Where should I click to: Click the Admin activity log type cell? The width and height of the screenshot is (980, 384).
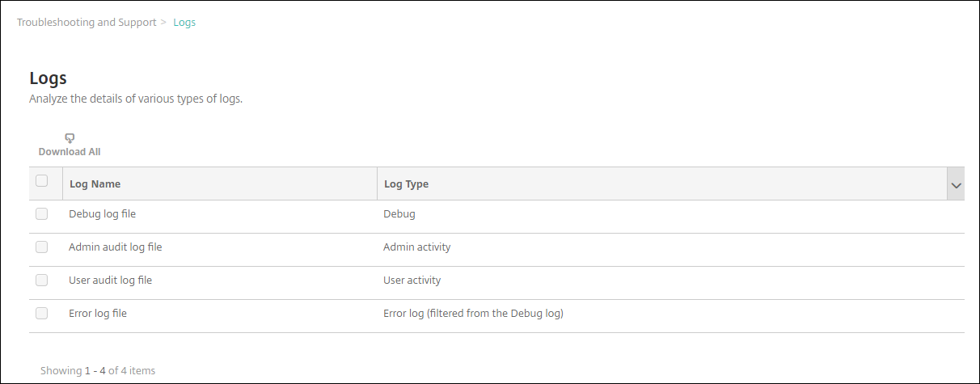416,247
